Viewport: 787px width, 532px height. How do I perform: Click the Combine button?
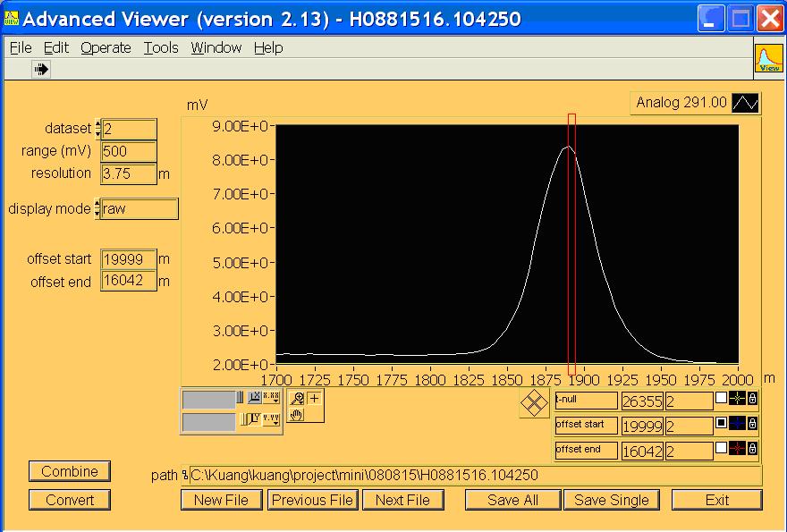click(x=69, y=471)
